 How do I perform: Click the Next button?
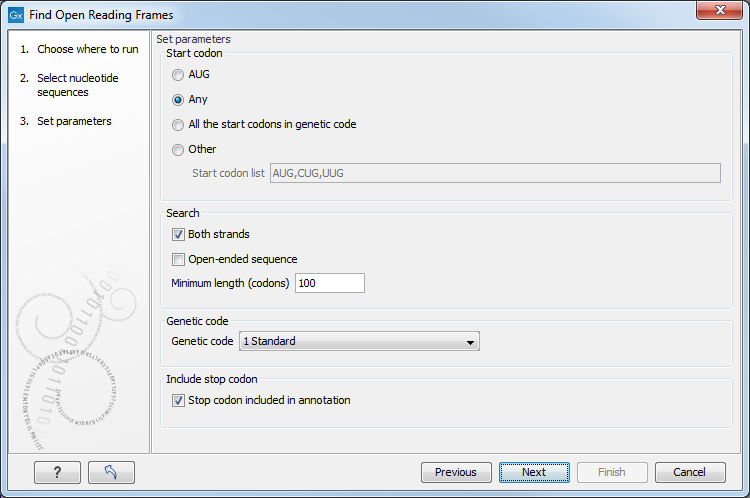(x=534, y=472)
